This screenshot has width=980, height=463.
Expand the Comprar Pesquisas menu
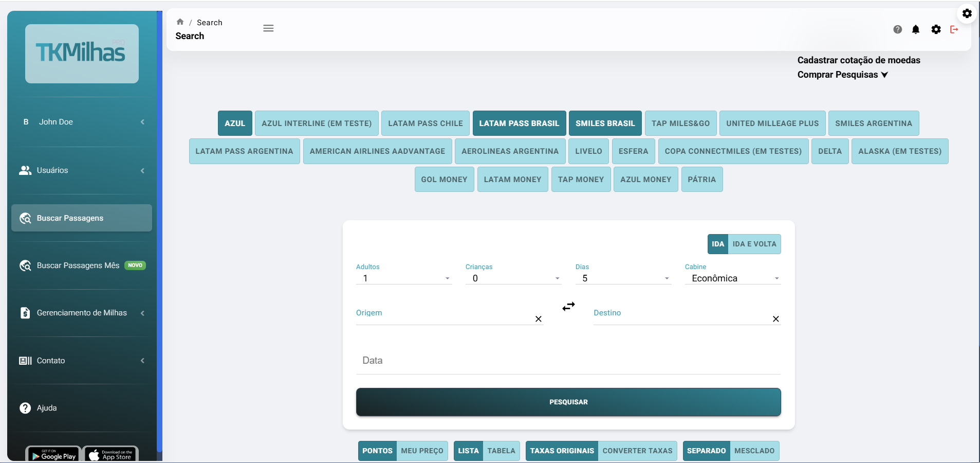coord(843,75)
